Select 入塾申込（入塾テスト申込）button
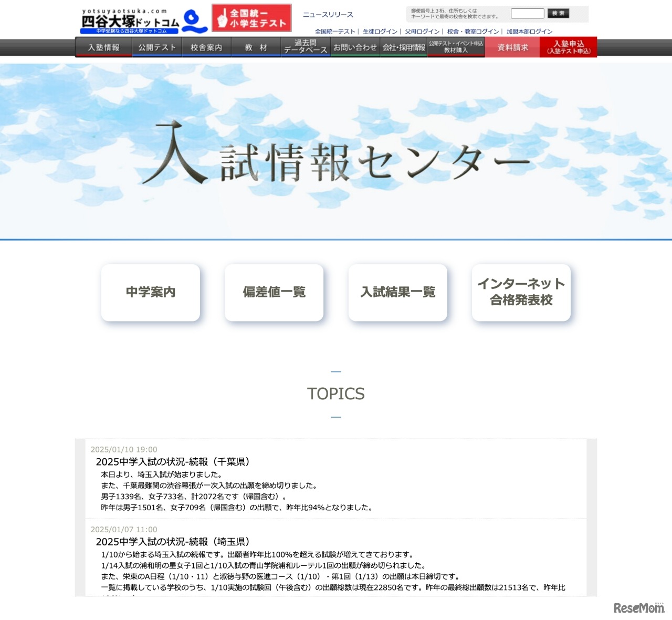This screenshot has width=672, height=620. tap(568, 47)
